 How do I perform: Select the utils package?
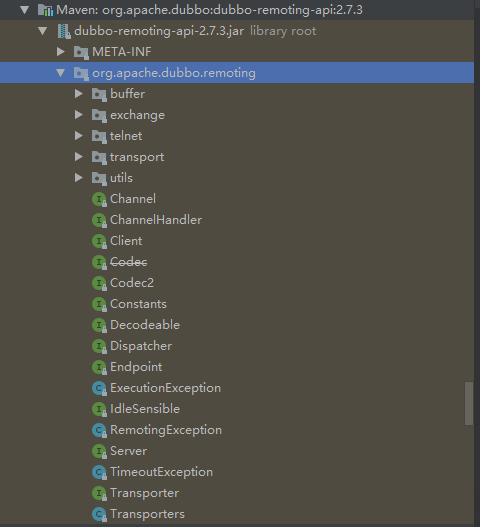pyautogui.click(x=121, y=178)
